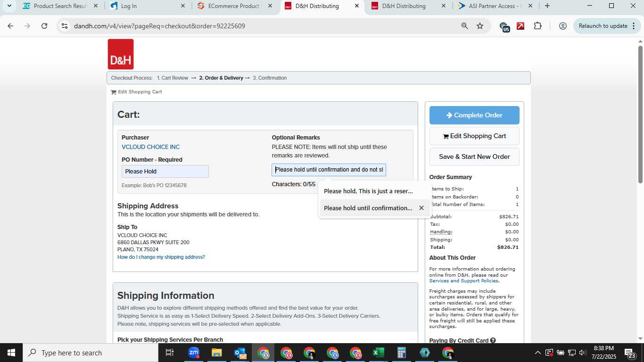Click Save & Start New Order

tap(474, 156)
